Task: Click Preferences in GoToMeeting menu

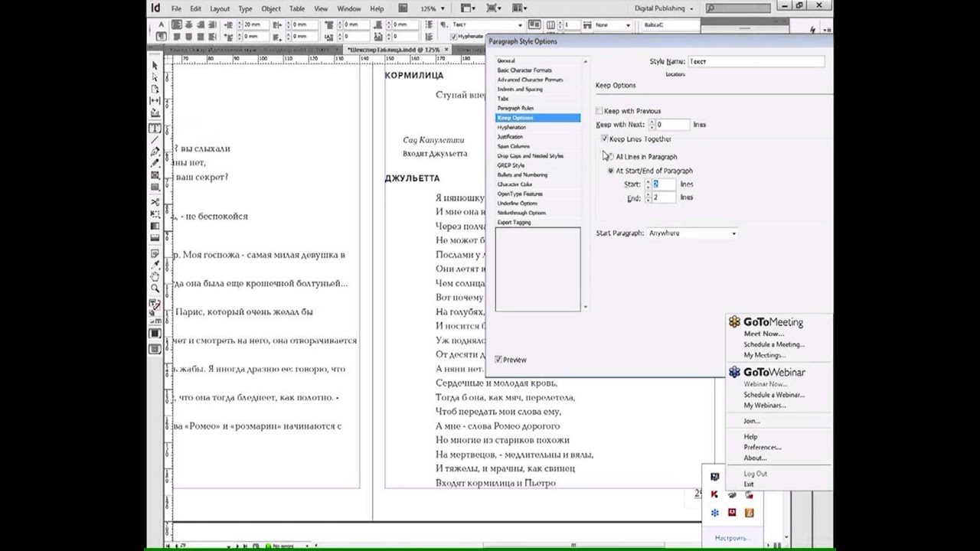Action: click(x=763, y=447)
